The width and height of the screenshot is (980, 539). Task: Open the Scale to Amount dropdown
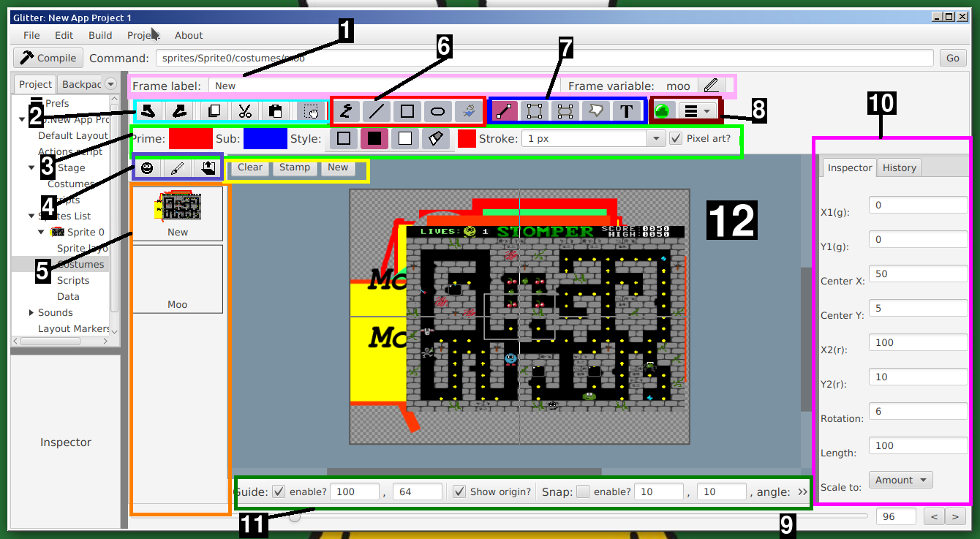(x=901, y=480)
